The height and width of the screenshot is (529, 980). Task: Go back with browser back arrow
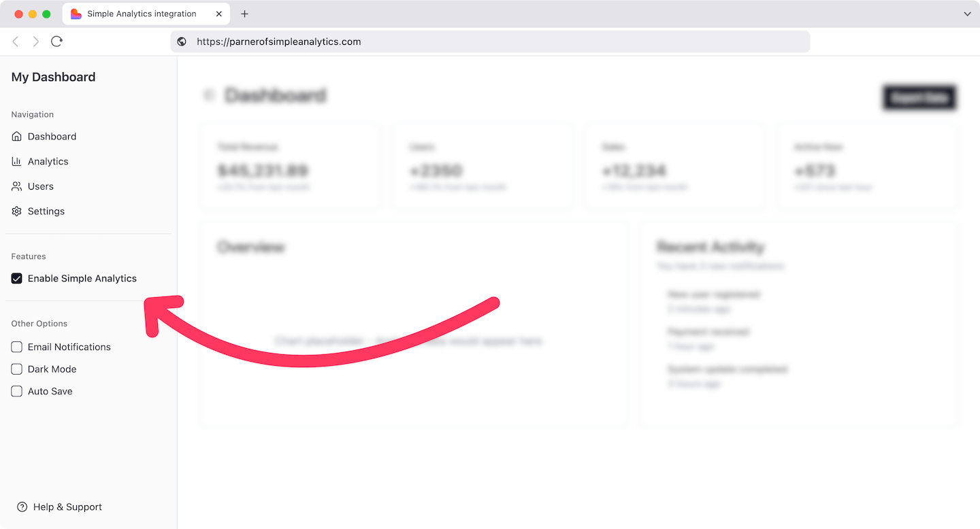[16, 41]
